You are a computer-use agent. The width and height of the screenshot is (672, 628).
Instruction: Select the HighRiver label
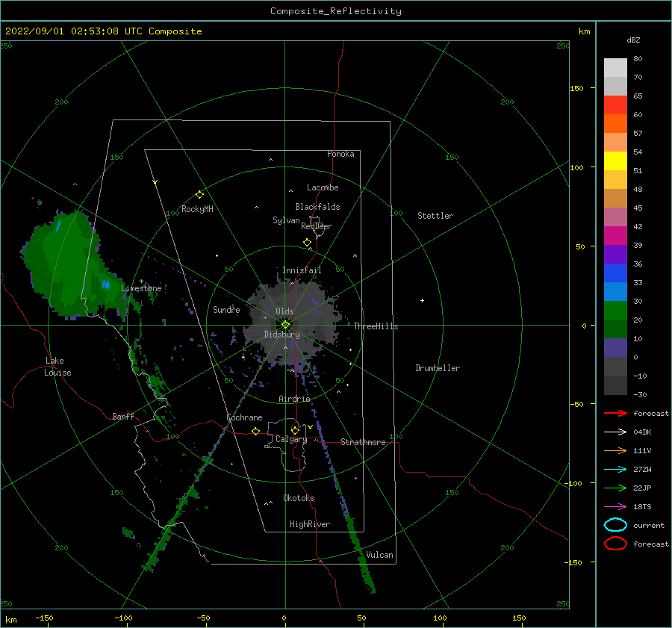click(310, 524)
